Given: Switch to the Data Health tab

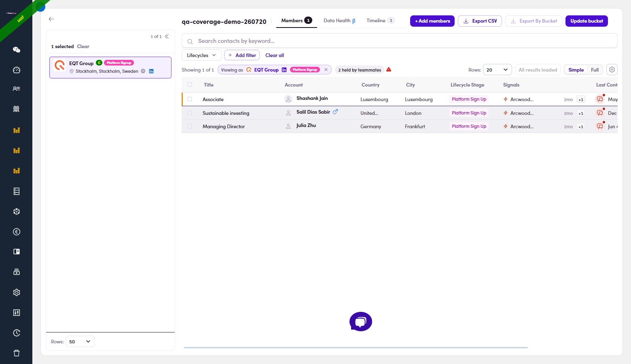Looking at the screenshot, I should (x=339, y=21).
